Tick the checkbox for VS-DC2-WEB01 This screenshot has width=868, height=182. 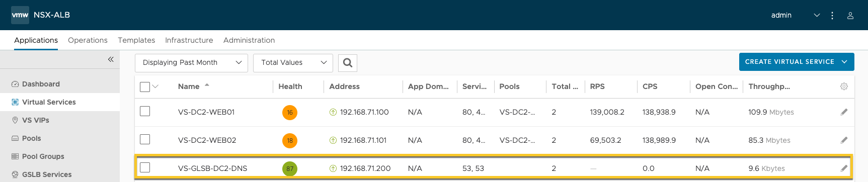[x=145, y=111]
